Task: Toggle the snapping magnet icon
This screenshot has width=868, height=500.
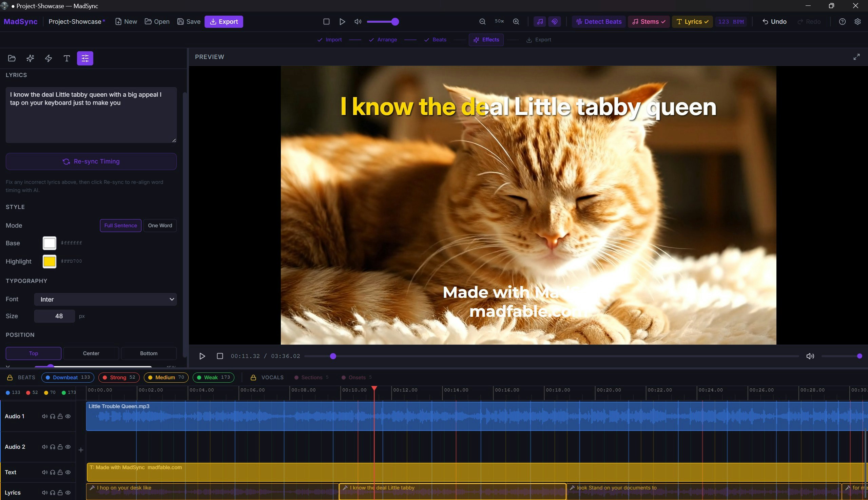Action: pos(554,21)
